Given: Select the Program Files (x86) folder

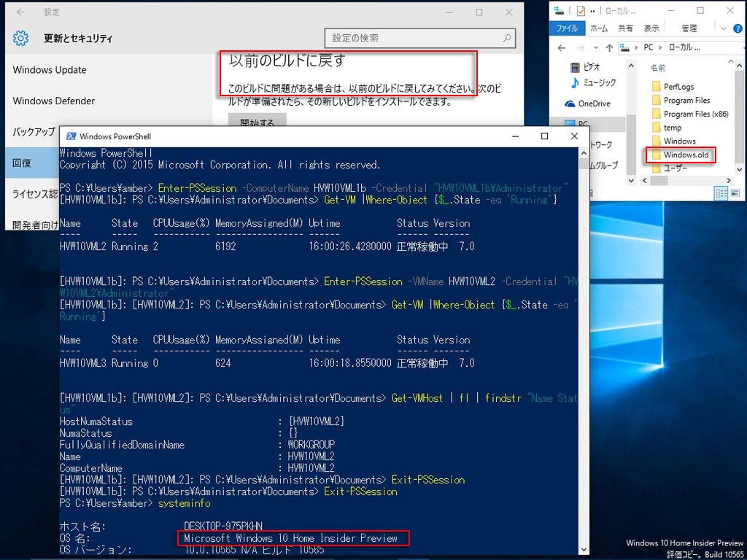Looking at the screenshot, I should tap(690, 114).
